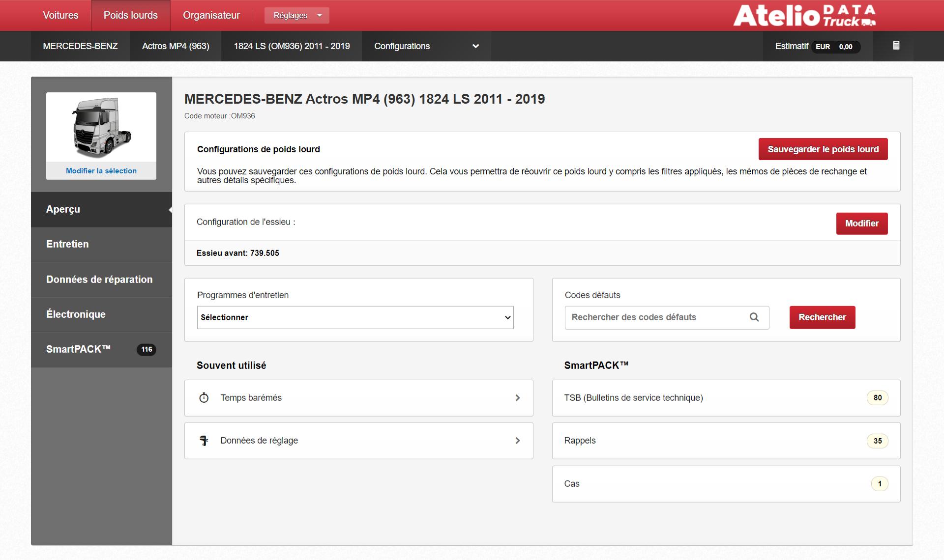
Task: Open the Réglages dropdown menu
Action: 296,15
